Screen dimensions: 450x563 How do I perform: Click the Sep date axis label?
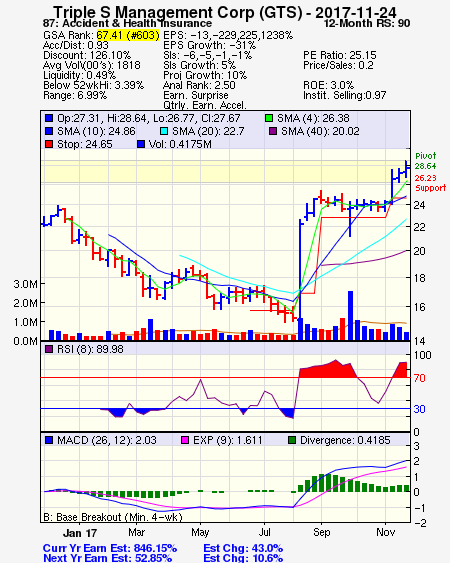click(321, 532)
